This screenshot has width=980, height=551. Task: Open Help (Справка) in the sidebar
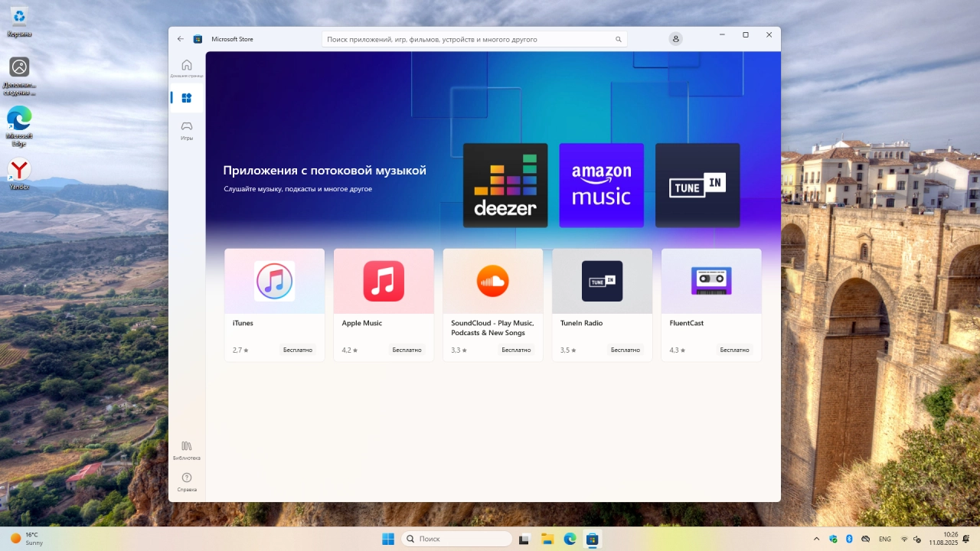187,481
